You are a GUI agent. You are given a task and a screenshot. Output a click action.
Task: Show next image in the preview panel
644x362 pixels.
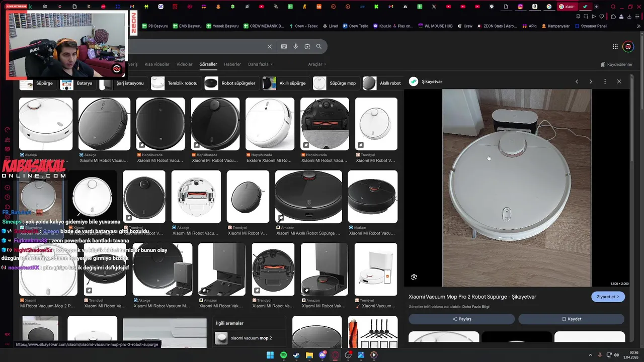click(591, 81)
